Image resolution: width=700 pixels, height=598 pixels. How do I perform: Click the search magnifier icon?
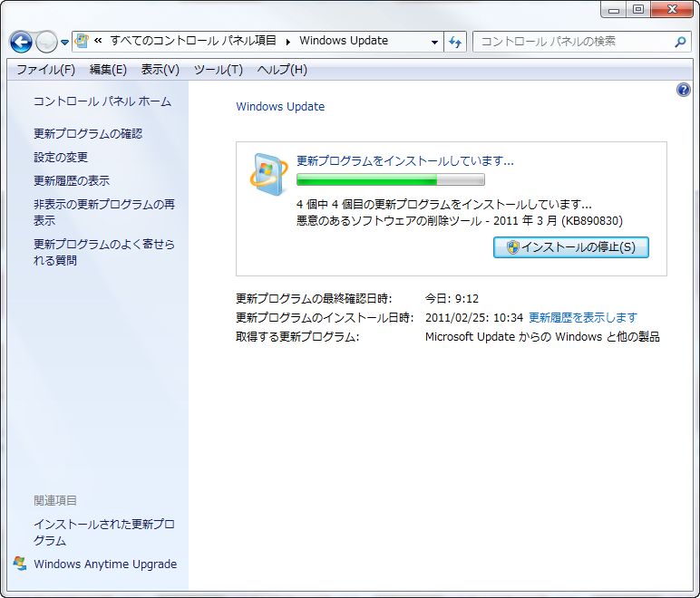click(680, 42)
